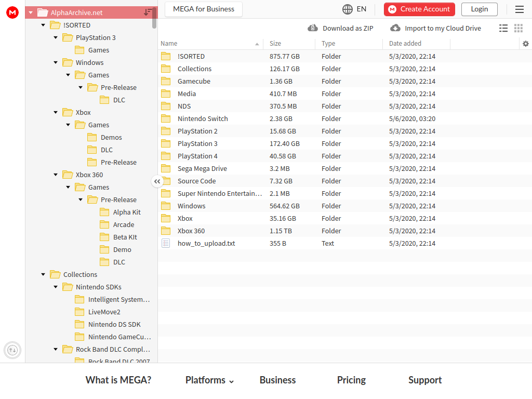Select Arcade folder in tree
Image resolution: width=532 pixels, height=399 pixels.
(124, 224)
